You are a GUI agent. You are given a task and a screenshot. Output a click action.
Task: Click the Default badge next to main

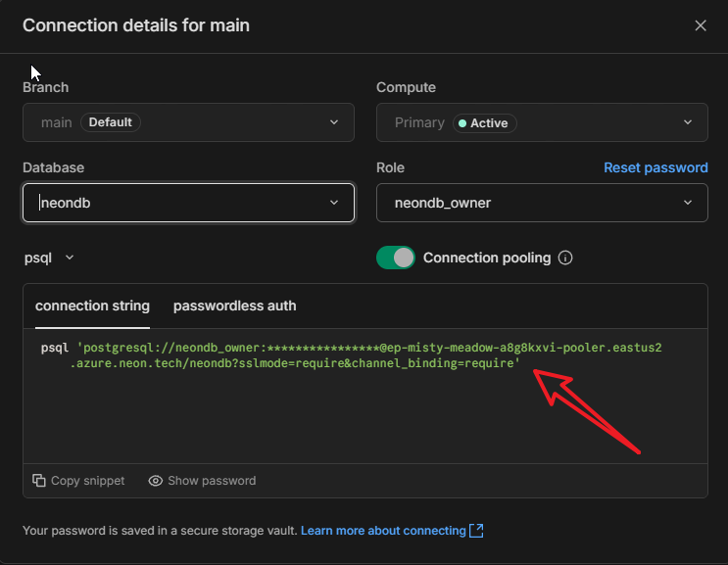(x=111, y=122)
